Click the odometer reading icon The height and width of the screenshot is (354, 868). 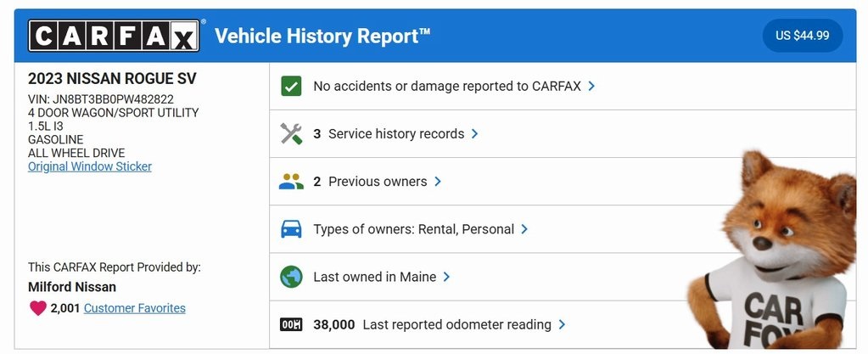coord(291,324)
